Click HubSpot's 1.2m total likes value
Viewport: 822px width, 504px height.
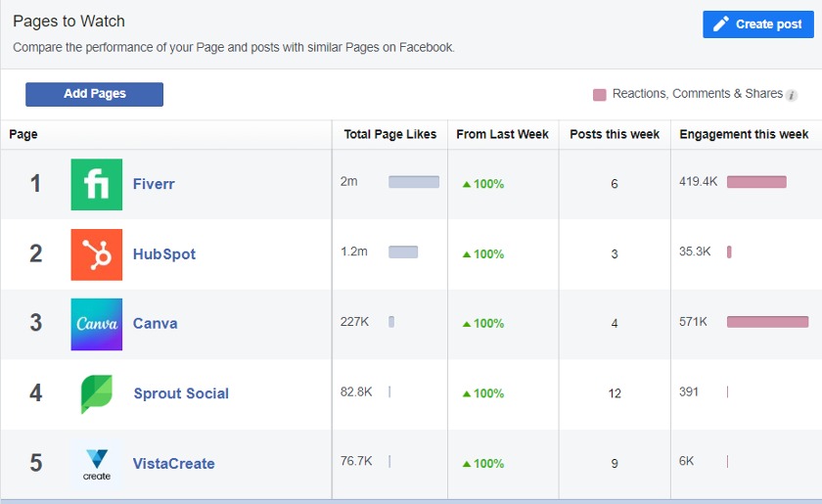354,252
